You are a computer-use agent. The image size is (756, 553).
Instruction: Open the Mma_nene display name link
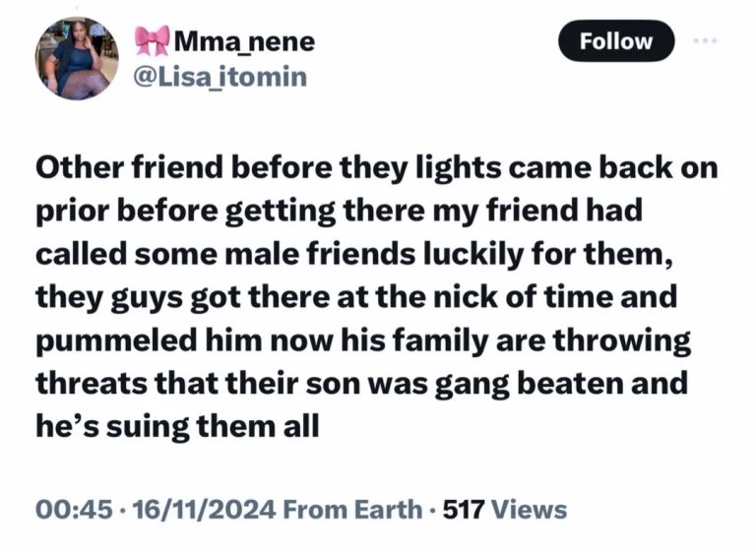244,42
